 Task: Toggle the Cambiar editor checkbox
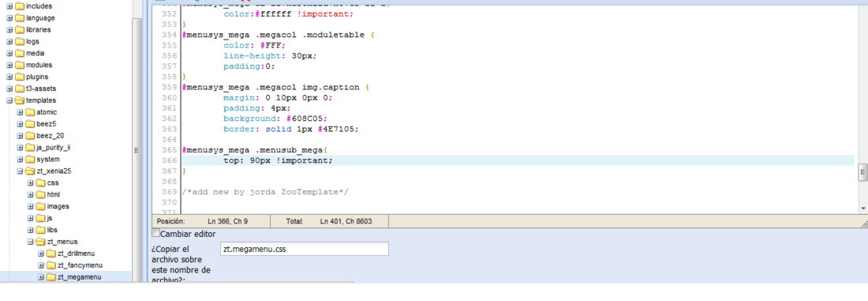click(x=156, y=233)
